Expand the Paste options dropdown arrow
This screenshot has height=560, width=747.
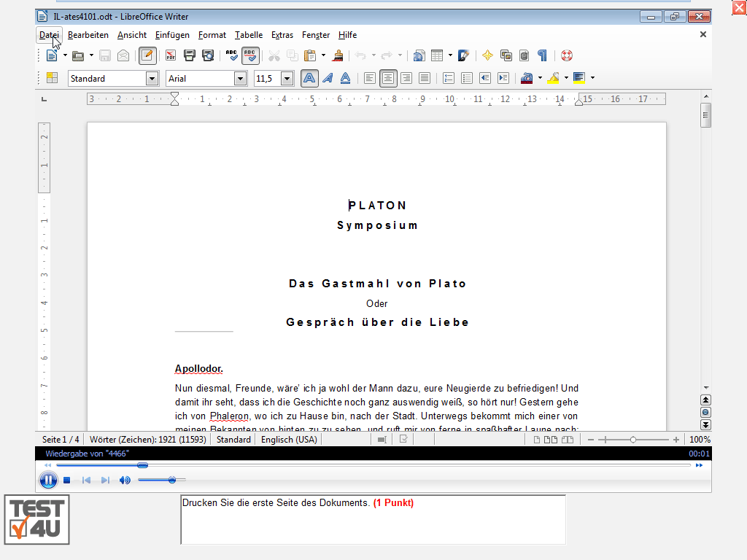coord(323,55)
